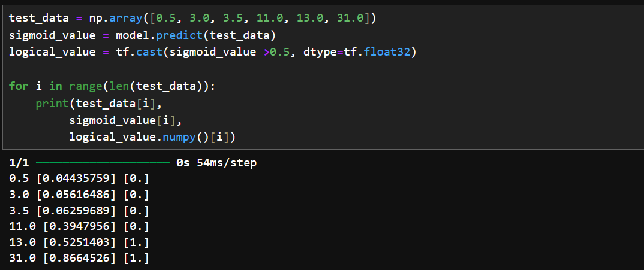
Task: Click the '0s 54ms/step' timing text
Action: (x=216, y=163)
